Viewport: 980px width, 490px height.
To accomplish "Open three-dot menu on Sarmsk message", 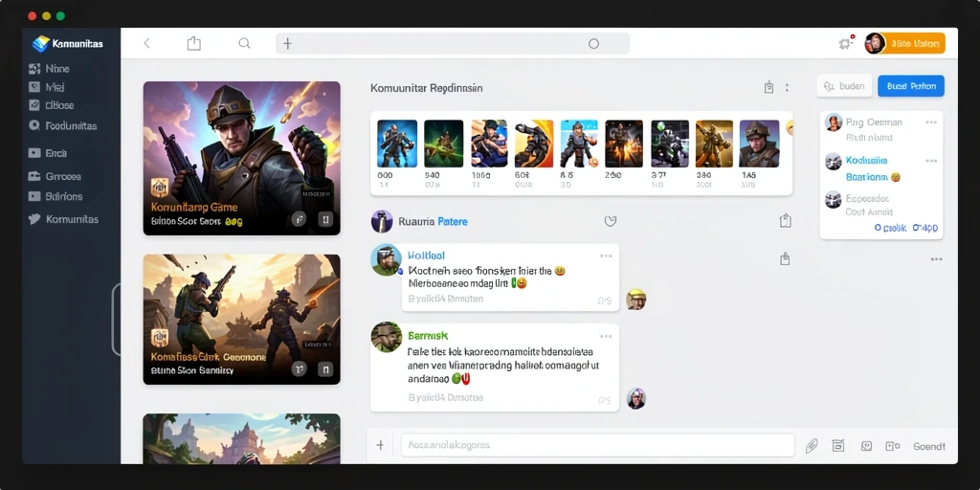I will click(606, 336).
